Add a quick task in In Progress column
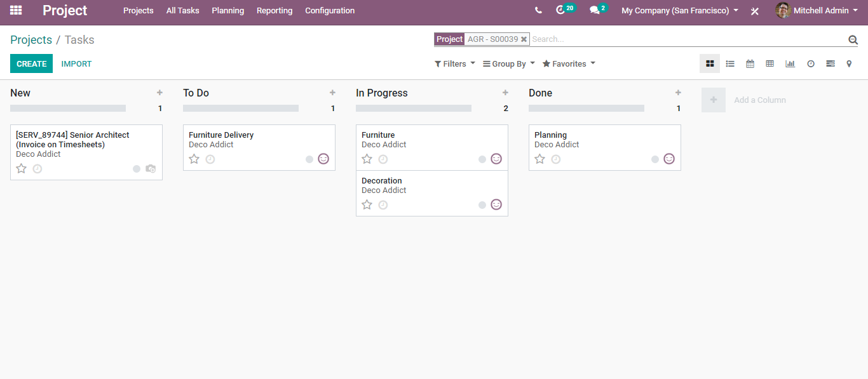 point(505,93)
